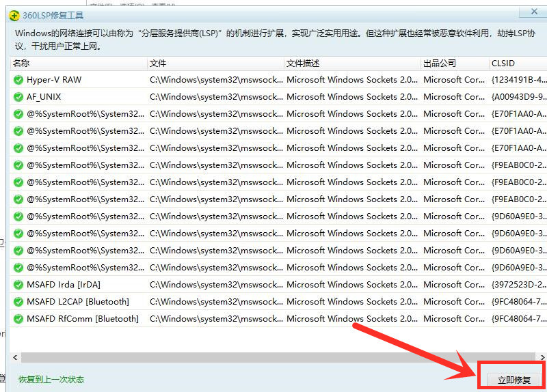Screen dimensions: 547x392
Task: Click the green check icon beside Hyper-V RAW
Action: coord(18,80)
